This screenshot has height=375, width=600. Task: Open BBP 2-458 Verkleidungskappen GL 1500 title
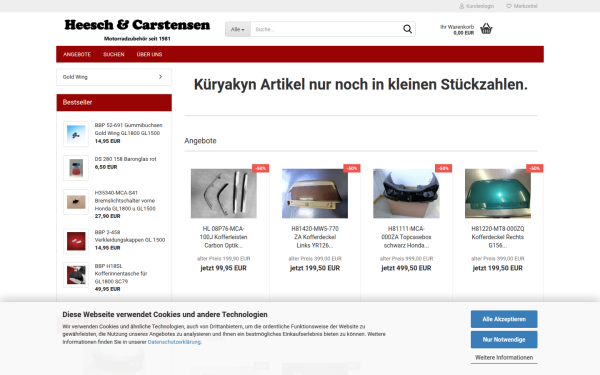pos(130,236)
